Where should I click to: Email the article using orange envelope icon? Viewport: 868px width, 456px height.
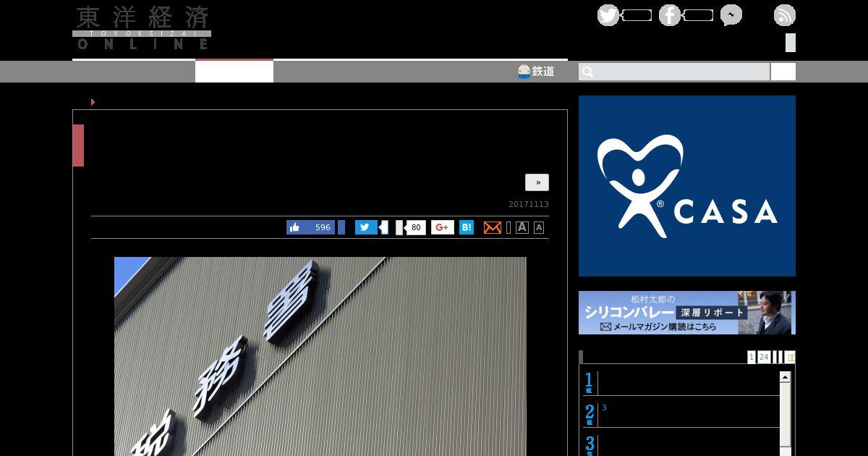[x=492, y=227]
